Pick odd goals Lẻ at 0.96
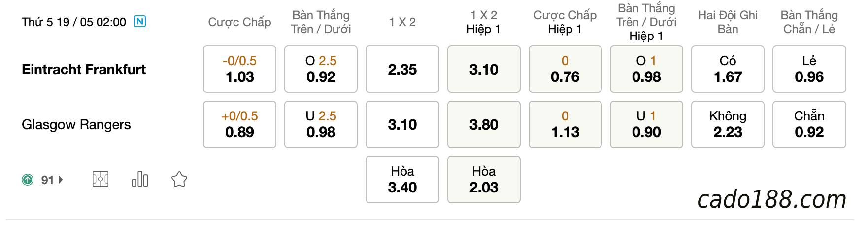The width and height of the screenshot is (868, 229). click(809, 69)
